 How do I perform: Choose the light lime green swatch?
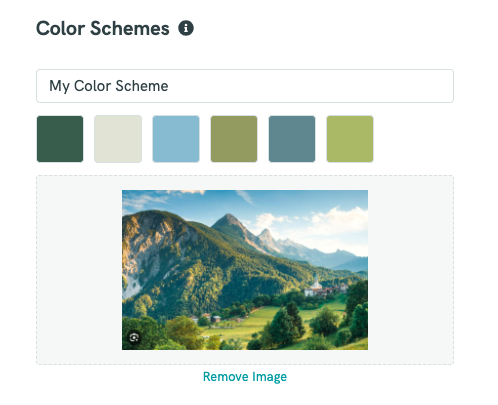(x=350, y=139)
